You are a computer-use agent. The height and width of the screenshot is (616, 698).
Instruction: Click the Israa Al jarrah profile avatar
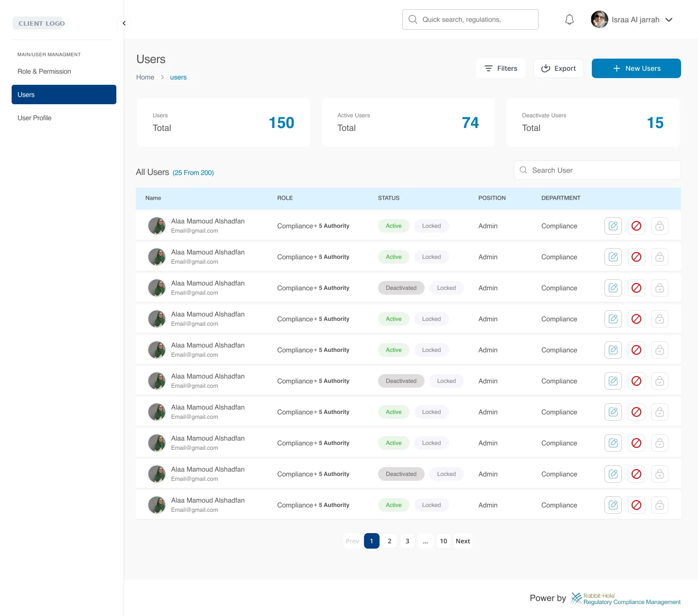pos(600,19)
